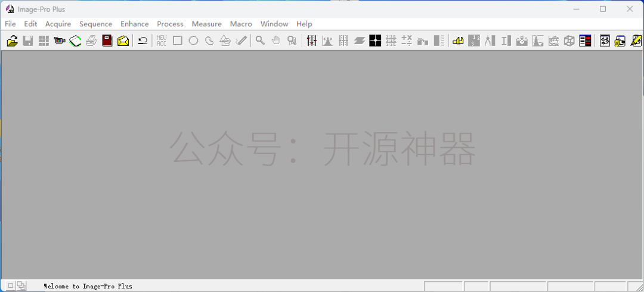Click the vertical bars filter icon
644x292 pixels.
coord(343,41)
